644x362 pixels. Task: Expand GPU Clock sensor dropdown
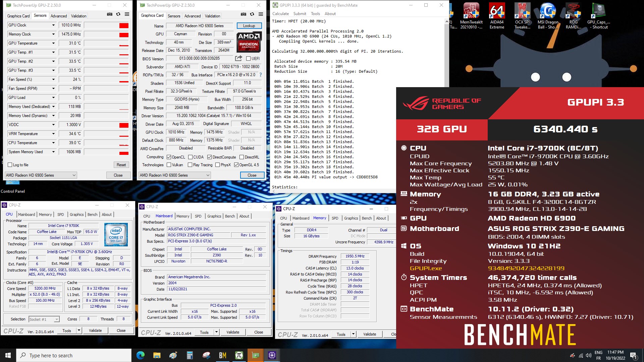point(53,25)
